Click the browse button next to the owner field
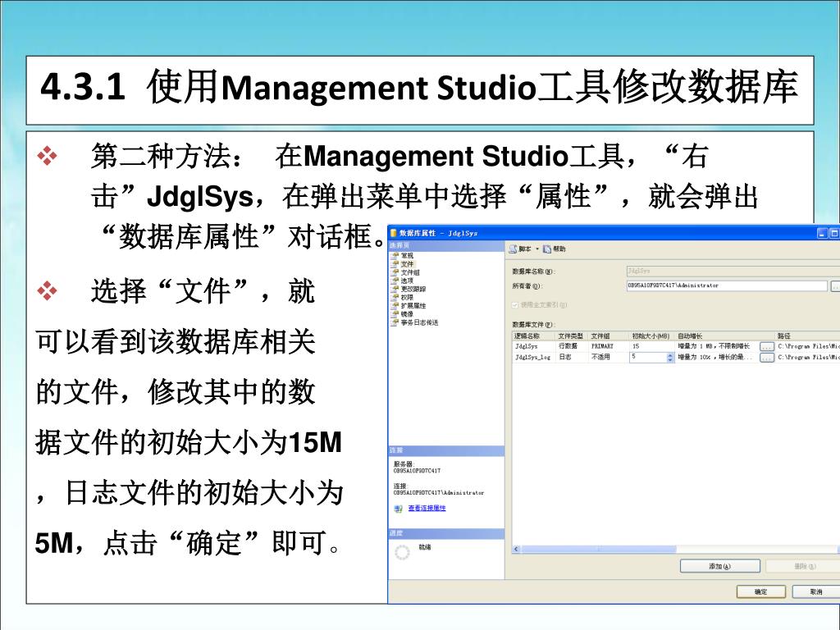Image resolution: width=840 pixels, height=630 pixels. click(x=834, y=286)
